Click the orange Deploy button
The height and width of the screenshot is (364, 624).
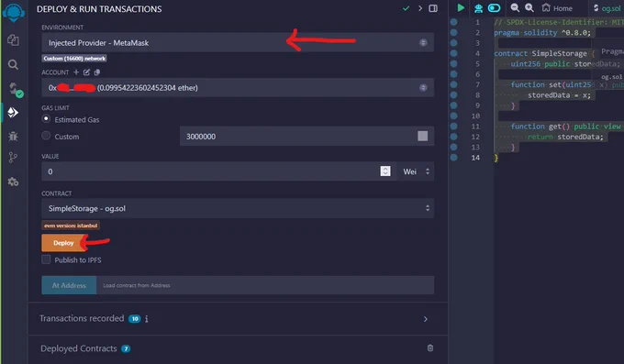pos(63,243)
